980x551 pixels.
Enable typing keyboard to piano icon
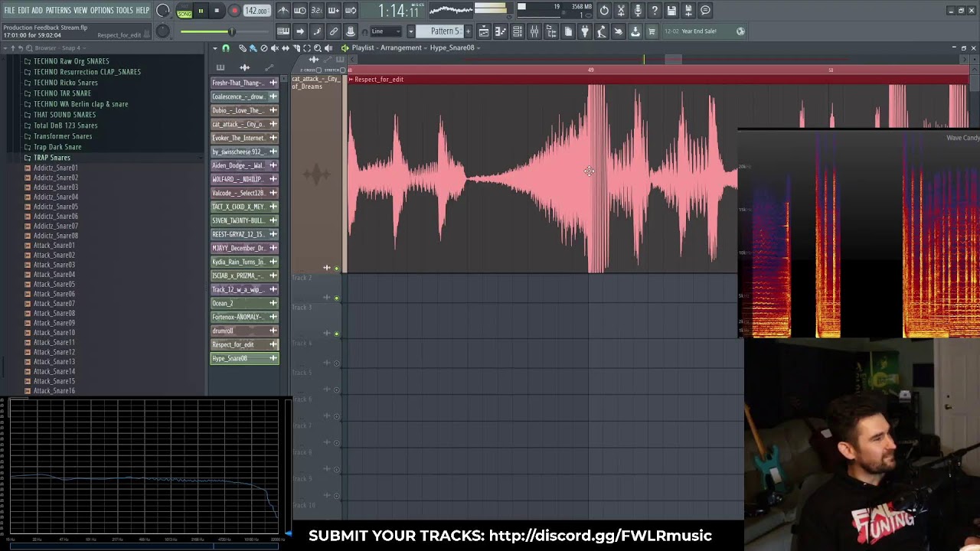tap(283, 31)
